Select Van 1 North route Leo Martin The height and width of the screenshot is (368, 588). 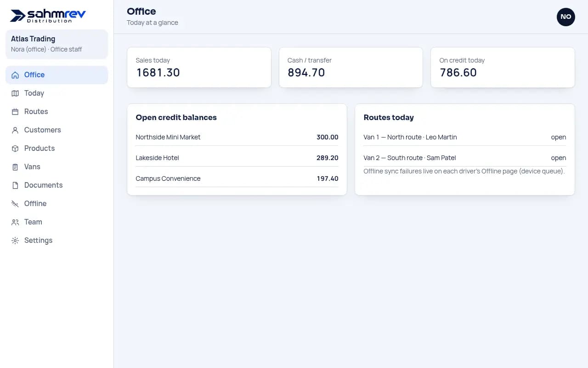pos(410,137)
